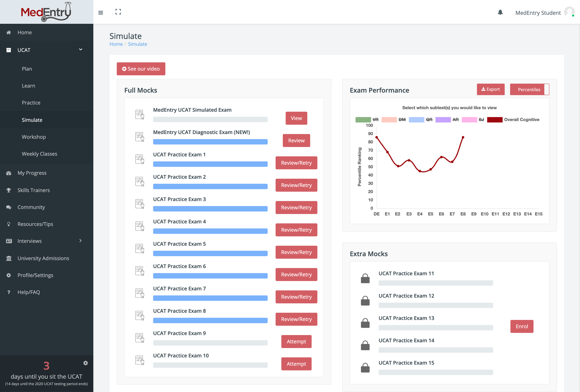Click the E4 data point on chart

pyautogui.click(x=420, y=171)
